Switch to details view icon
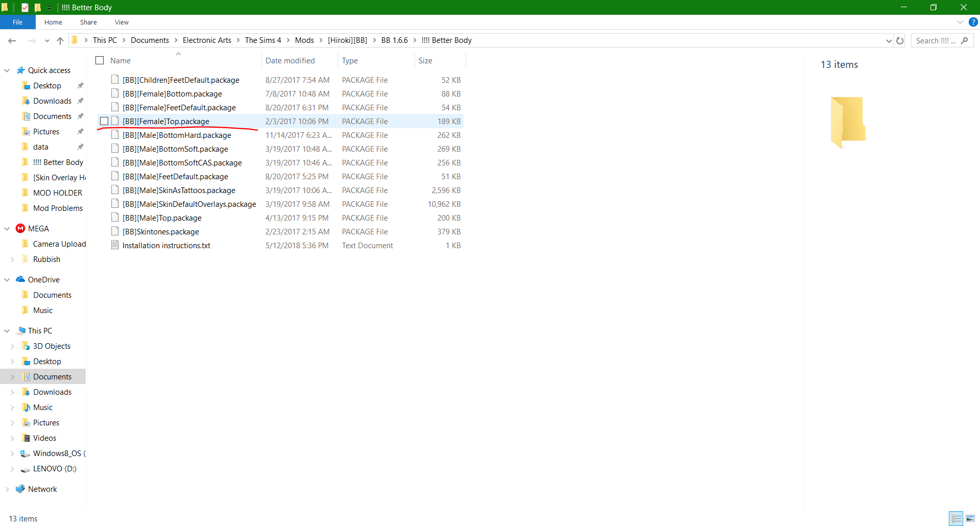Image resolution: width=980 pixels, height=526 pixels. click(x=956, y=518)
